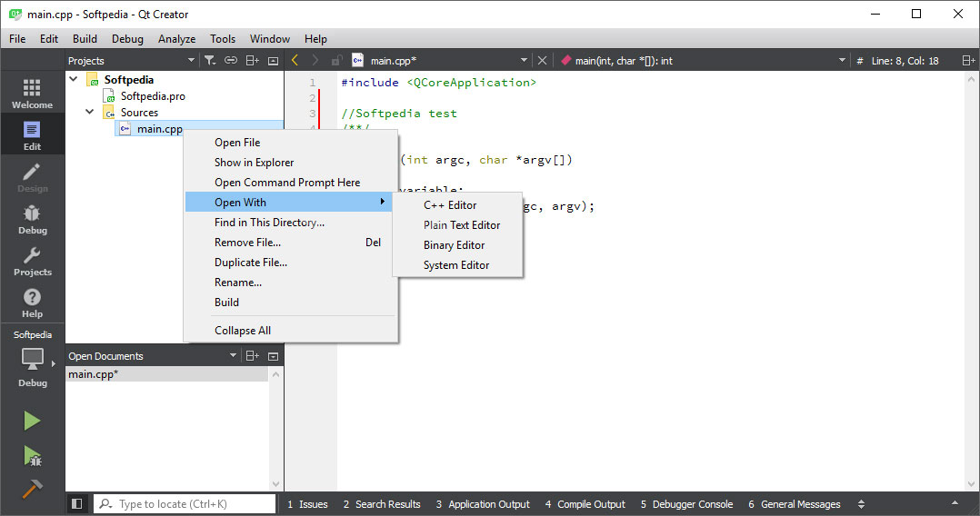Start debugging with Run-Debug icon
The width and height of the screenshot is (980, 516).
coord(32,455)
